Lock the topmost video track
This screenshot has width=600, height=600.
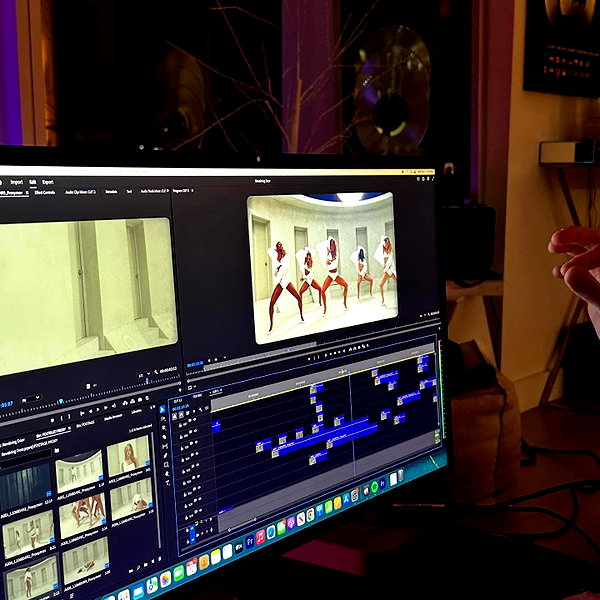tap(180, 425)
